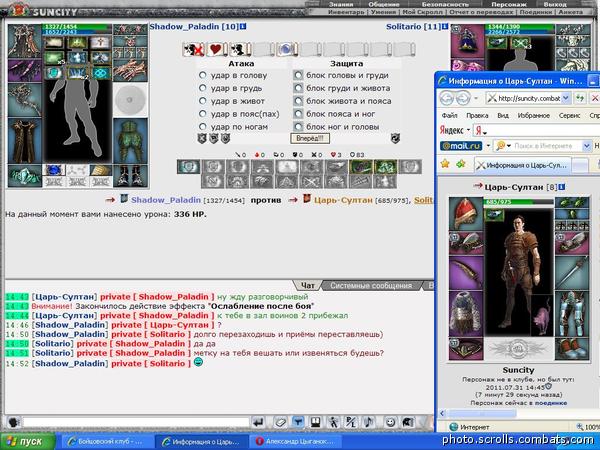Switch to the Системные сообщения tab

[371, 285]
